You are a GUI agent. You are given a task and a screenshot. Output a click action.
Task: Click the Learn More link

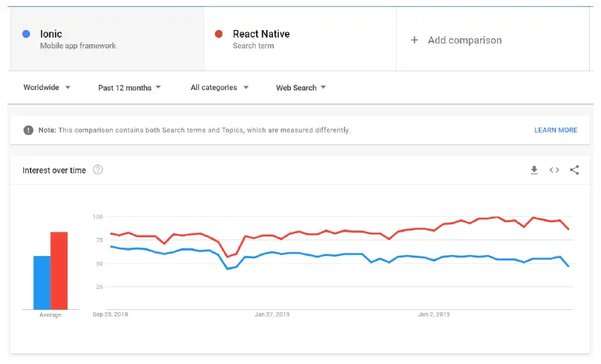coord(556,130)
